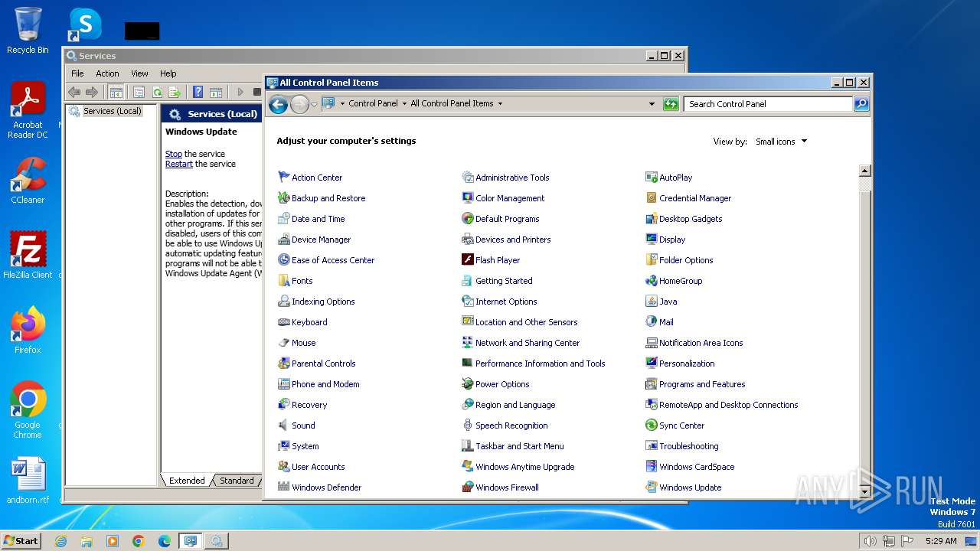Click the Start button on taskbar
The height and width of the screenshot is (551, 980).
point(21,540)
